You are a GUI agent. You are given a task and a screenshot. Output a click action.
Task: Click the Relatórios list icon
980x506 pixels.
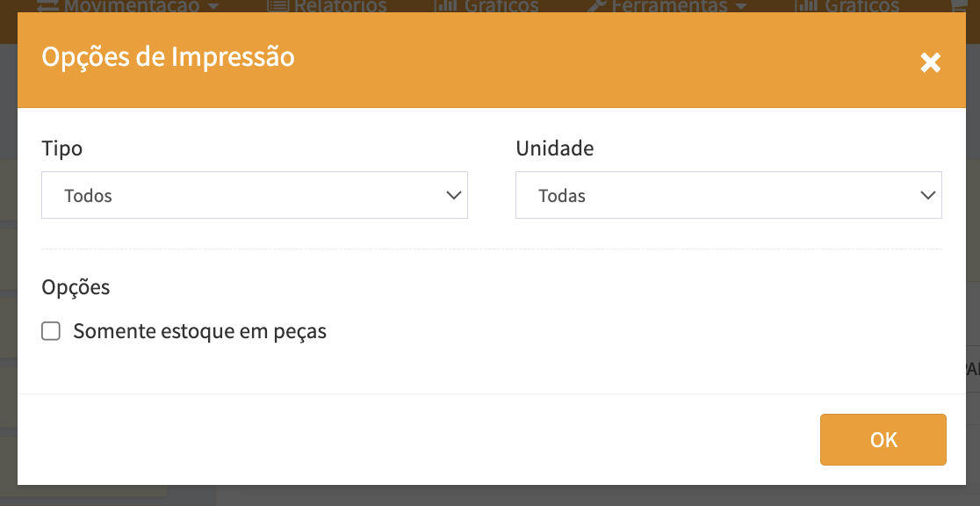click(277, 6)
